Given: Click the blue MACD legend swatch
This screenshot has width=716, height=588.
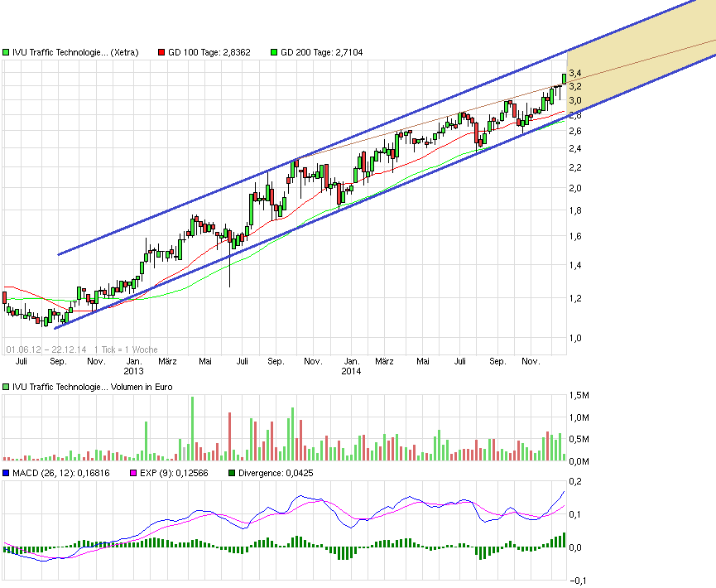Looking at the screenshot, I should (x=6, y=474).
